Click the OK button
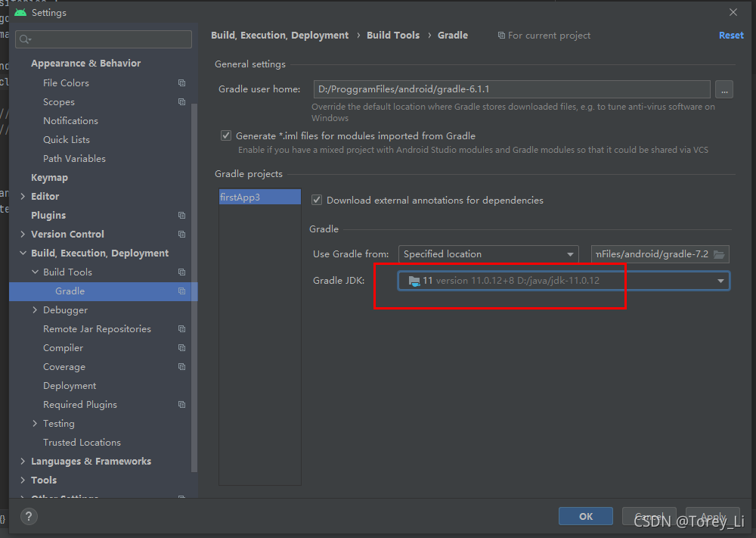The width and height of the screenshot is (756, 538). coord(585,516)
